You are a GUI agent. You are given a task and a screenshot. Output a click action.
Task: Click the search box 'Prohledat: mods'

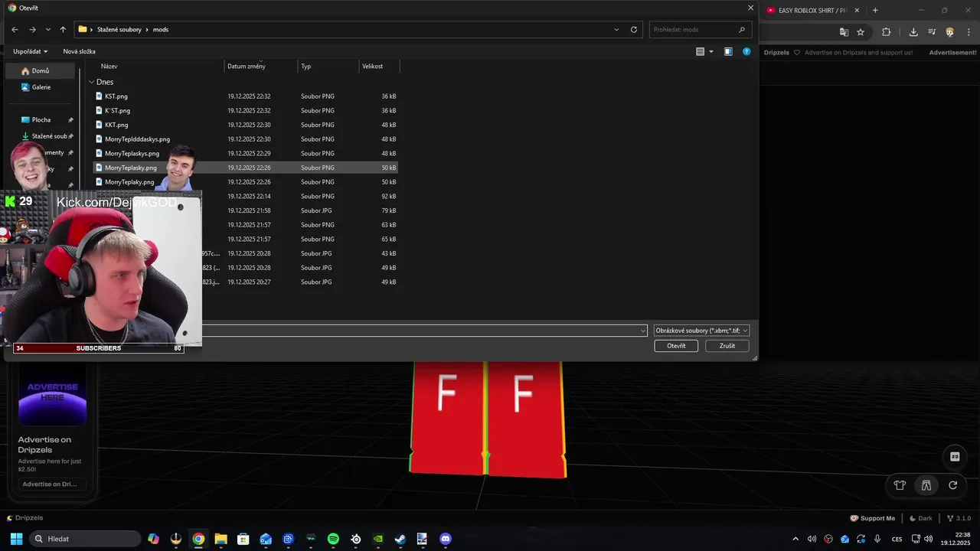point(699,30)
